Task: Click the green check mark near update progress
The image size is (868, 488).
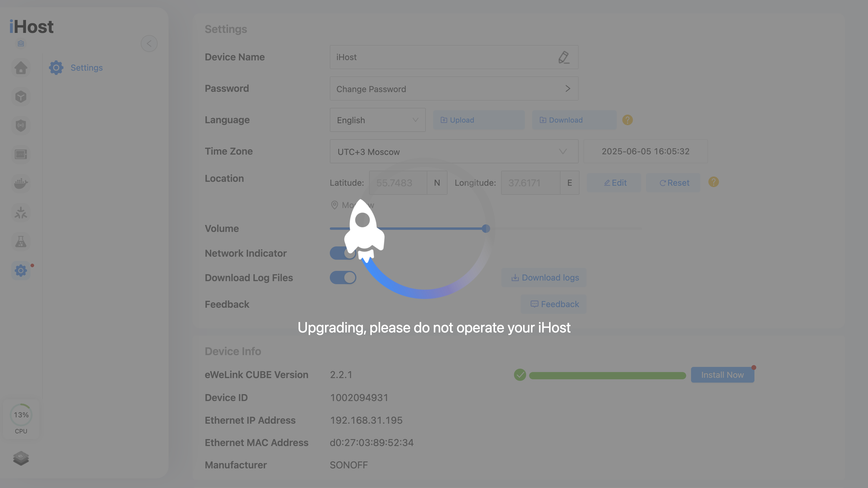Action: pos(520,375)
